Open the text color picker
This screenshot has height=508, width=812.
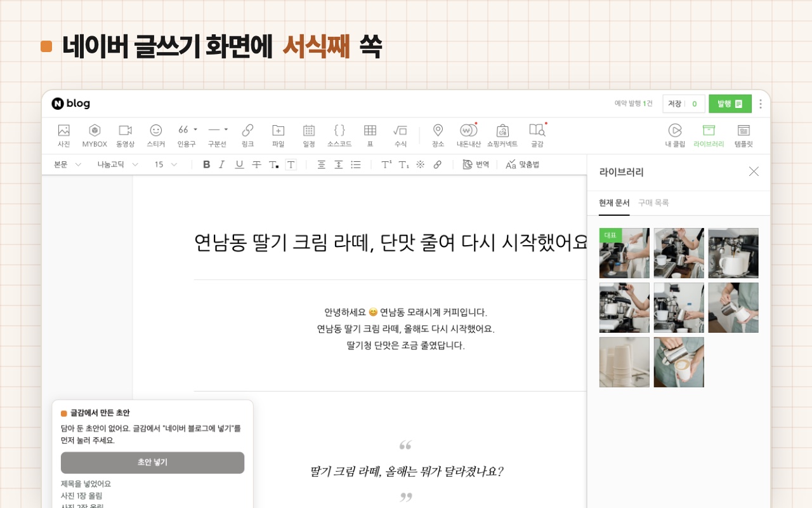[x=273, y=164]
